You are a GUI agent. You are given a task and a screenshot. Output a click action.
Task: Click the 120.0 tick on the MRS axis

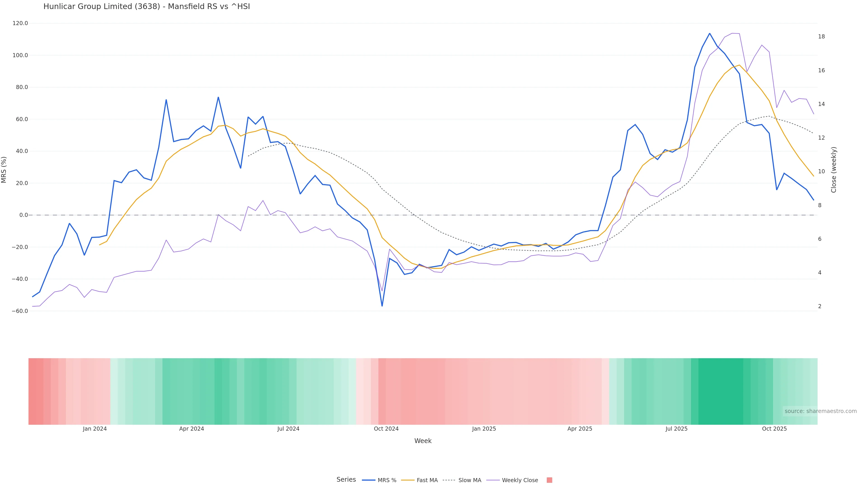point(20,23)
